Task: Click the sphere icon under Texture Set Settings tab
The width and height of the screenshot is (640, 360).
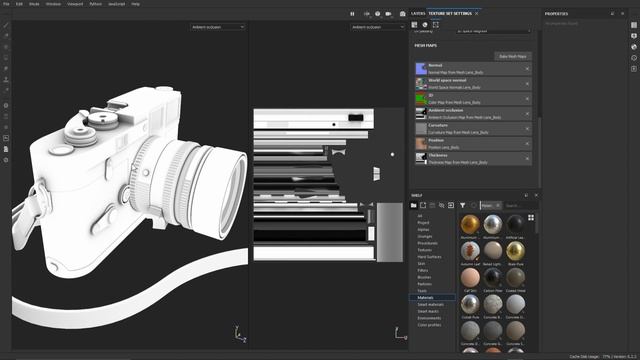Action: click(x=425, y=25)
